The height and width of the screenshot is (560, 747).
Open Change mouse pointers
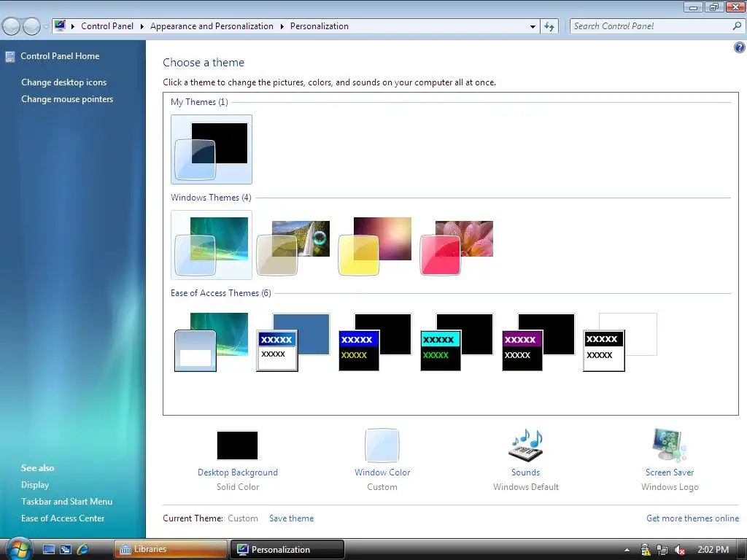coord(67,99)
